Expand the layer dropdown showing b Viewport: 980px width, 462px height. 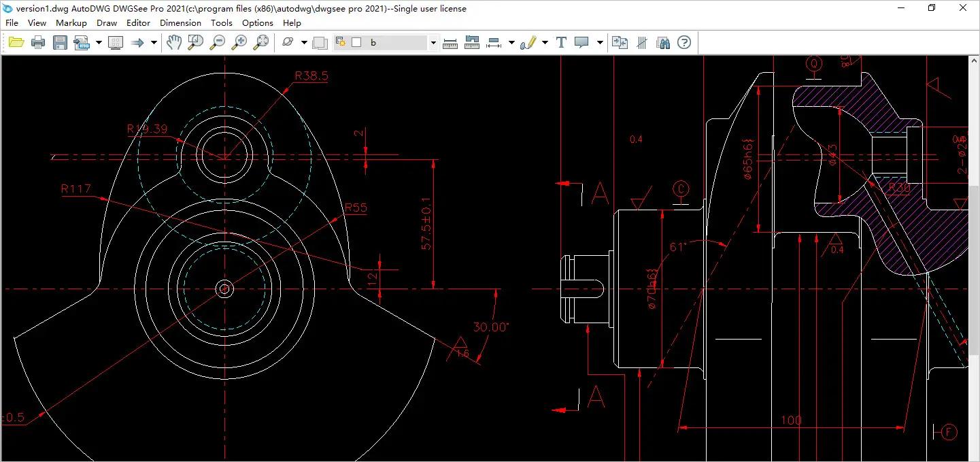(x=433, y=43)
